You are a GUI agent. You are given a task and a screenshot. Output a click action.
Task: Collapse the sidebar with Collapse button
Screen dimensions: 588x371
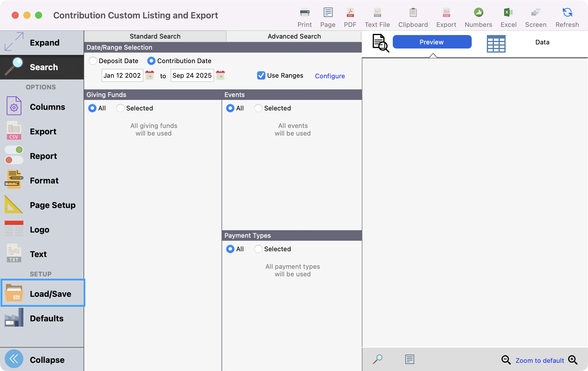click(42, 359)
